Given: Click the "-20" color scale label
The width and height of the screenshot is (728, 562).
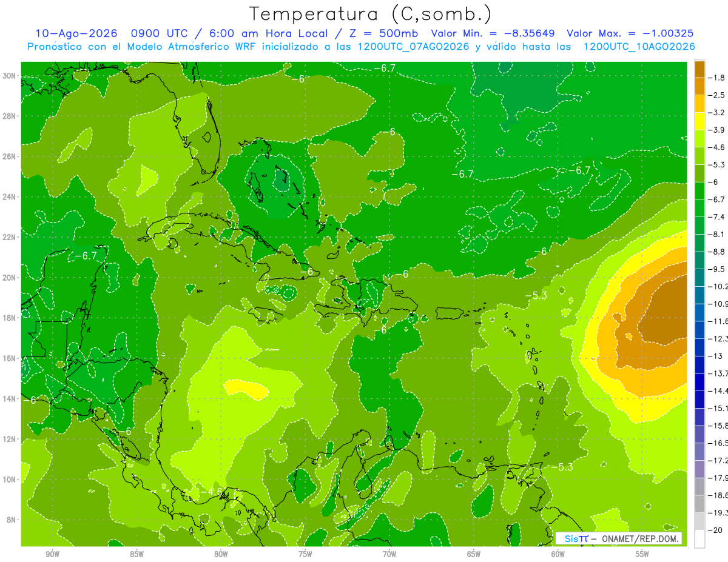Looking at the screenshot, I should pyautogui.click(x=716, y=530).
